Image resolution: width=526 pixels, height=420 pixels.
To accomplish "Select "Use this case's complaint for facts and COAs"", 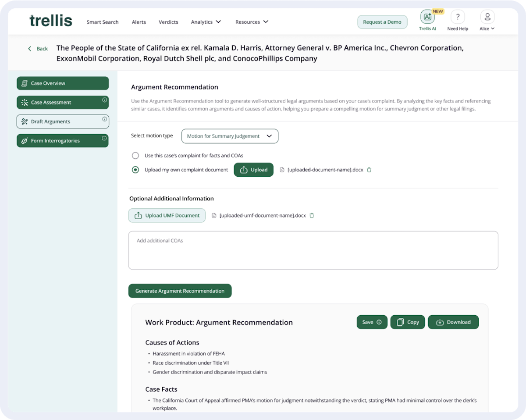I will 135,156.
